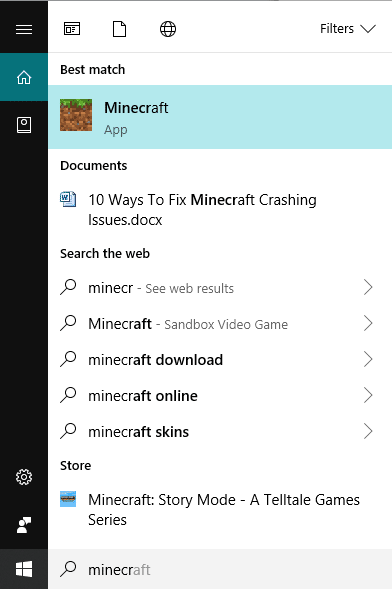Open the Notebook icon in sidebar
392x589 pixels.
click(24, 125)
